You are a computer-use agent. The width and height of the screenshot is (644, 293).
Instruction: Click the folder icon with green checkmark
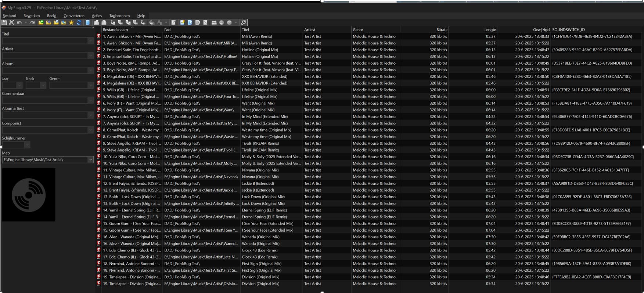tap(41, 22)
